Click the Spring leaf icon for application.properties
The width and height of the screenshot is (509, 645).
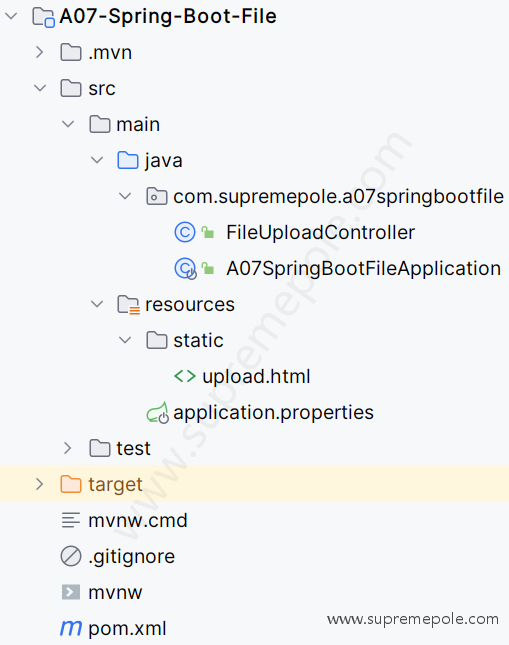pyautogui.click(x=157, y=413)
